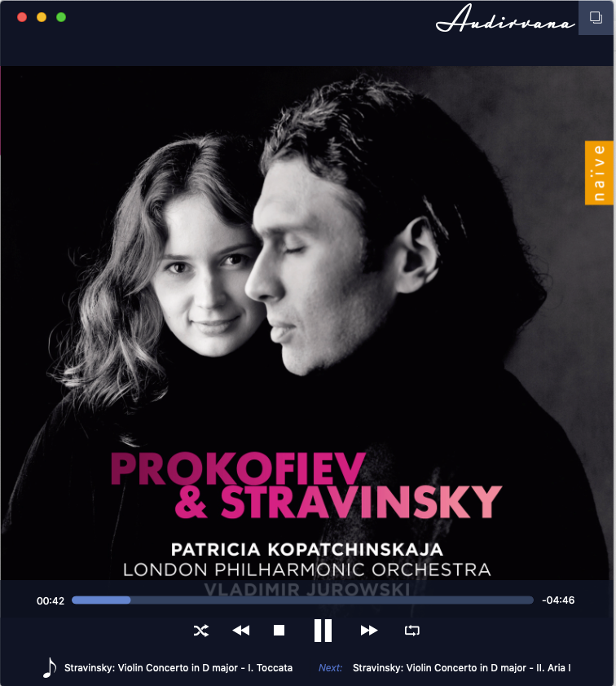Select upcoming track II. Aria I

pyautogui.click(x=461, y=668)
